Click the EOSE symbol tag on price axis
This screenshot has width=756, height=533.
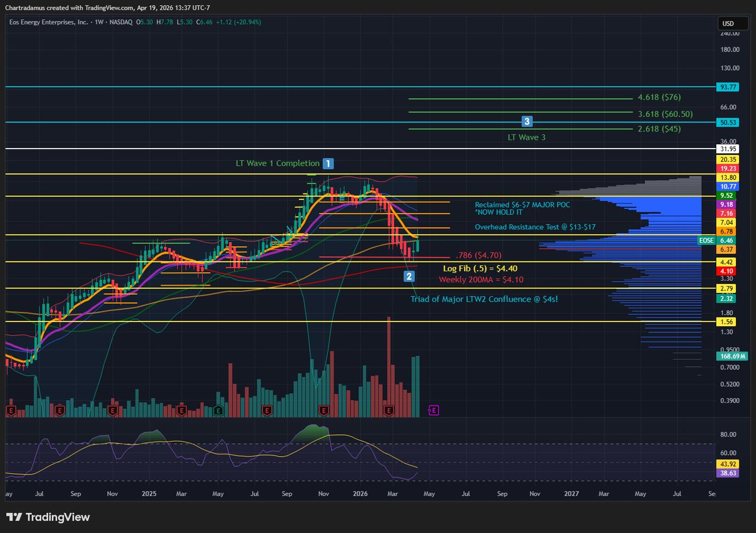[x=706, y=241]
